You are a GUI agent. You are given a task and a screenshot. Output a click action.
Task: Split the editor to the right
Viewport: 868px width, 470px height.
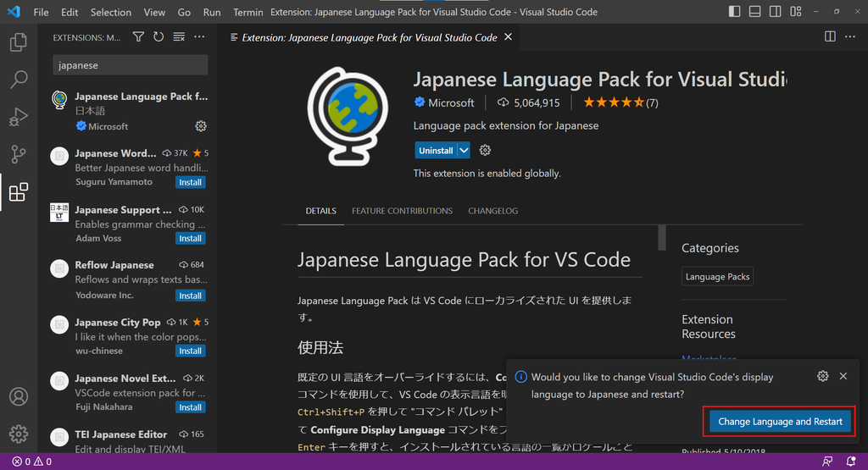coord(830,36)
